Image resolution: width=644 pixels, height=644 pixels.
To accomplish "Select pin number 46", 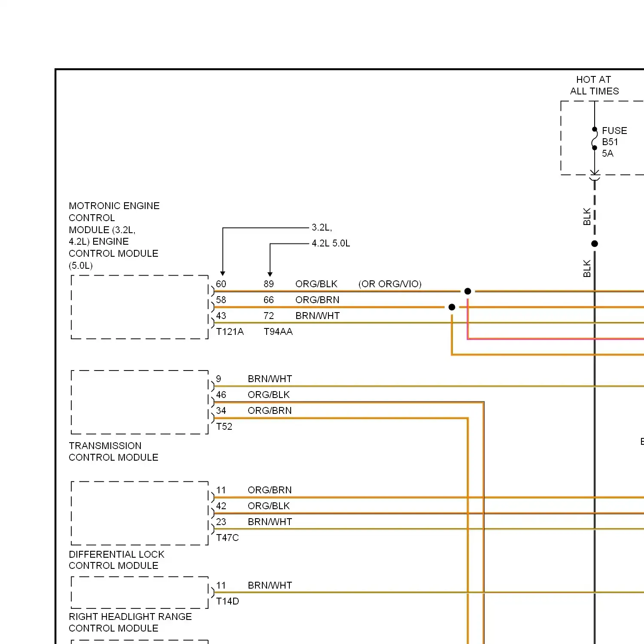I will (x=221, y=395).
